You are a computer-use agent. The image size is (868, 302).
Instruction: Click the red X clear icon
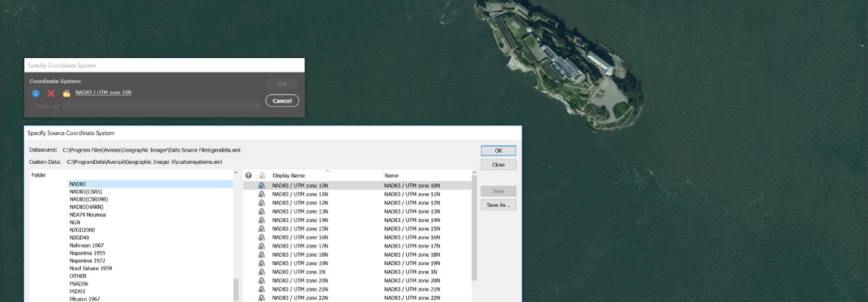[x=51, y=93]
